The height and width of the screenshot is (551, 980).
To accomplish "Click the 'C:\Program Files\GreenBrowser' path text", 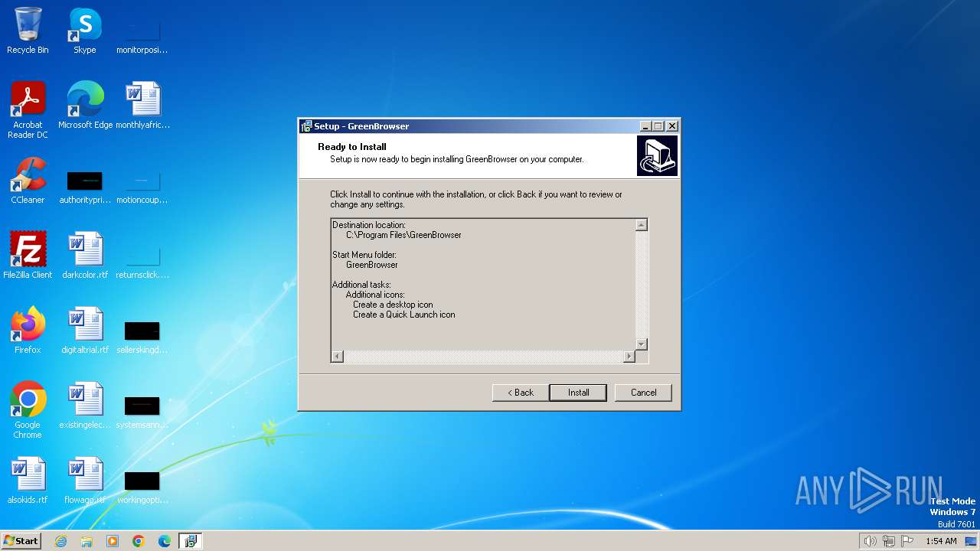I will pyautogui.click(x=403, y=235).
